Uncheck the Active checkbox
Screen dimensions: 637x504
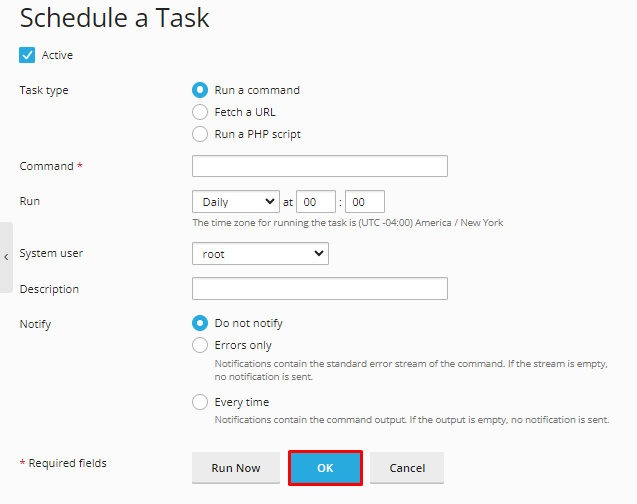[x=27, y=56]
